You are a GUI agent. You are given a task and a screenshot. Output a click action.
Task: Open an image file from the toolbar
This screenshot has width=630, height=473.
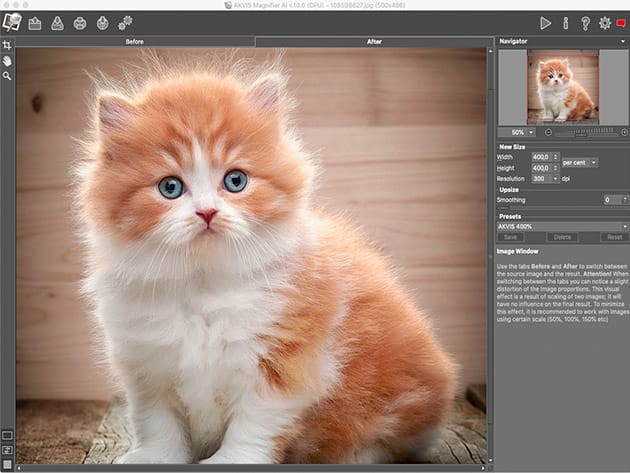point(35,22)
